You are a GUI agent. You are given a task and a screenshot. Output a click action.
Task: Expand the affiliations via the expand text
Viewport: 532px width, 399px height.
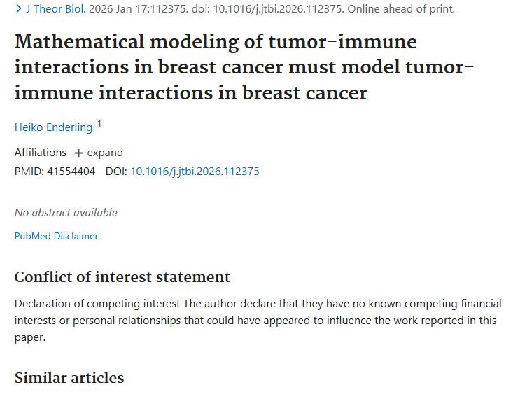[105, 153]
